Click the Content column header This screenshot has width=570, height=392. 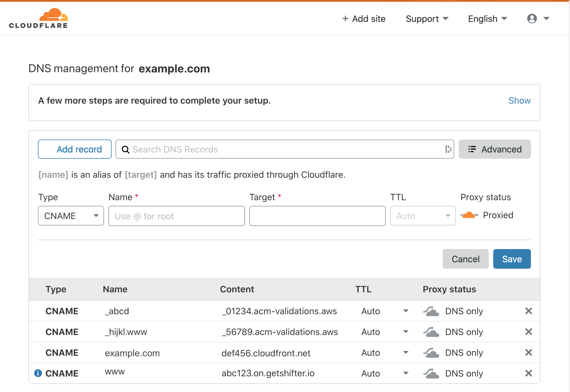click(x=237, y=289)
